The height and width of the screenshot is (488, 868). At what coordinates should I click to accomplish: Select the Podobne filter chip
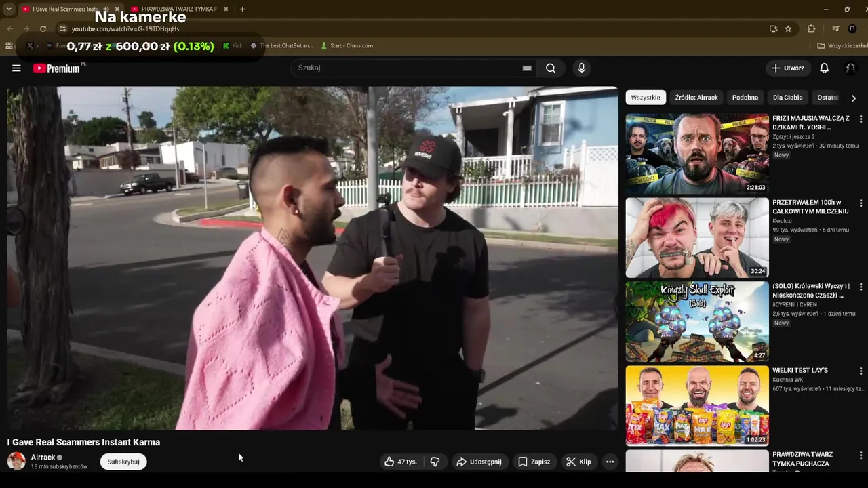coord(745,98)
